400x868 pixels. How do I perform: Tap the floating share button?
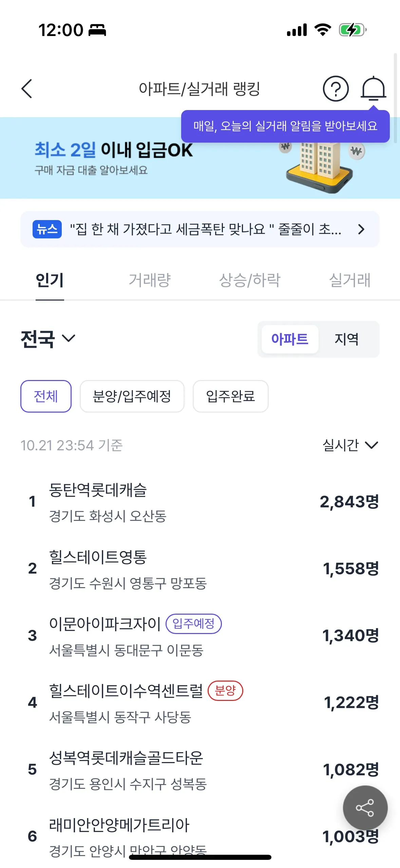click(365, 808)
